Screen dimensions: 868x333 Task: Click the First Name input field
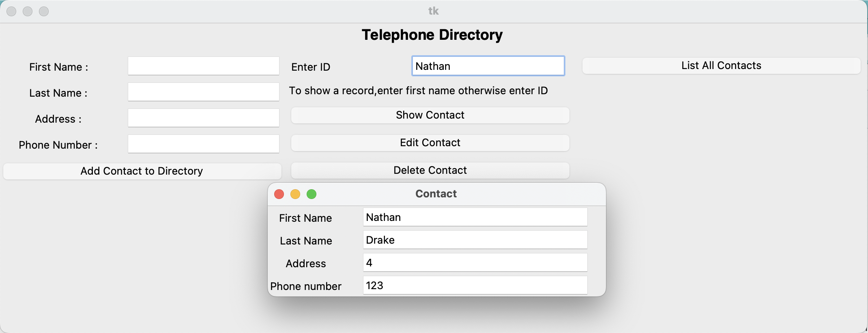click(x=203, y=65)
